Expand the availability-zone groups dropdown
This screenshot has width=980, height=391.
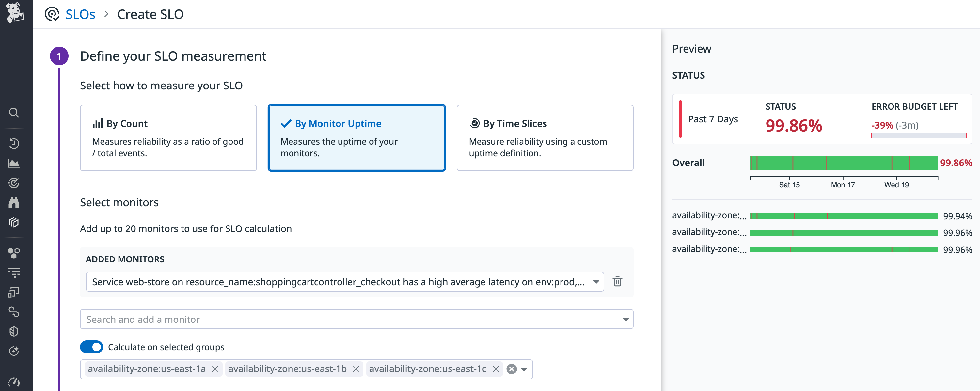[x=524, y=369]
